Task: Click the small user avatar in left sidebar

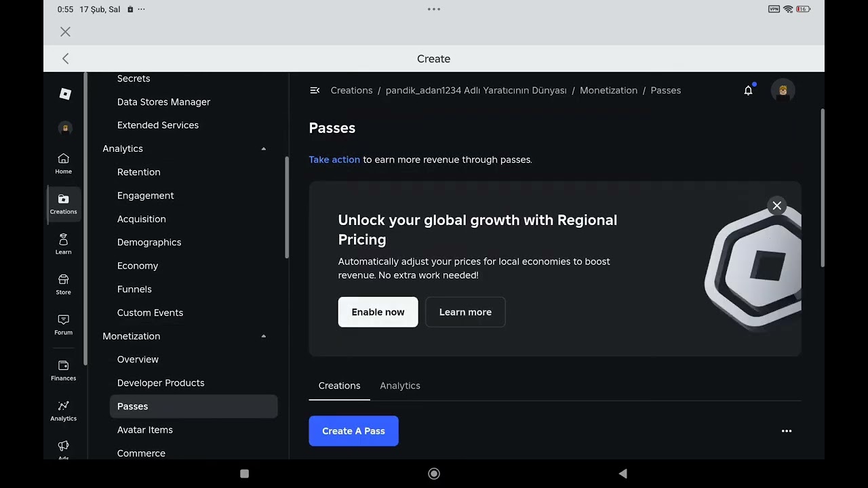Action: [65, 128]
